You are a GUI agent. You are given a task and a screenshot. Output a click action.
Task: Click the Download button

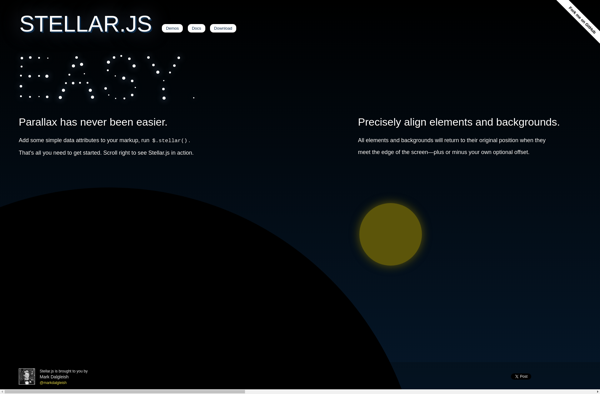coord(223,28)
